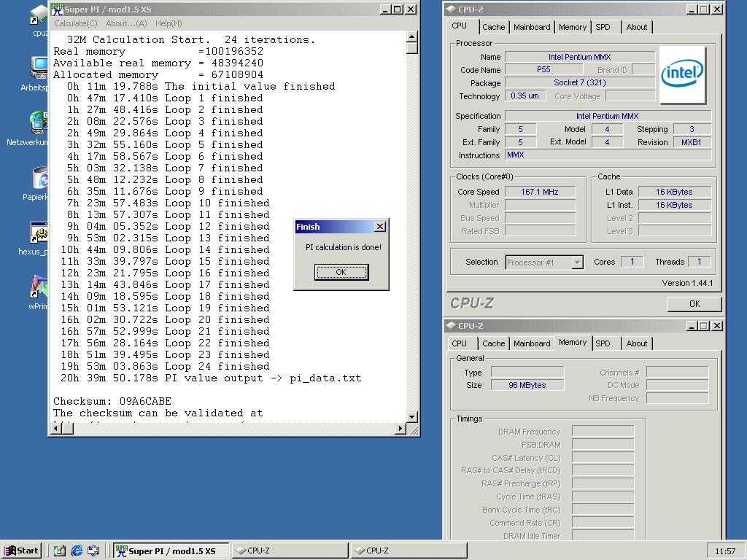Viewport: 747px width, 560px height.
Task: Switch to the Memory tab in upper CPU-Z
Action: 573,27
